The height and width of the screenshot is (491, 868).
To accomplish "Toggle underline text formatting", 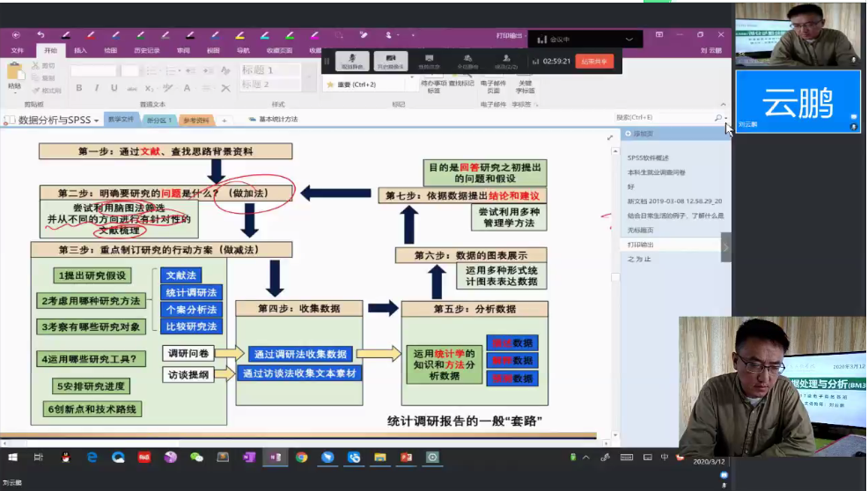I will pyautogui.click(x=114, y=88).
